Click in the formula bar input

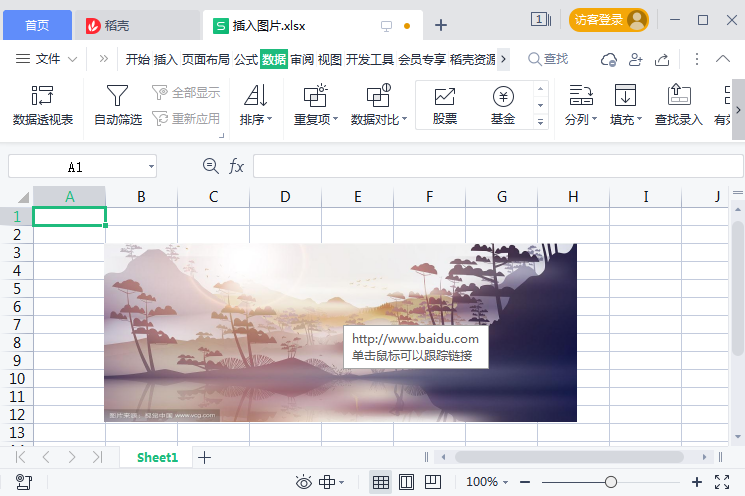click(498, 166)
